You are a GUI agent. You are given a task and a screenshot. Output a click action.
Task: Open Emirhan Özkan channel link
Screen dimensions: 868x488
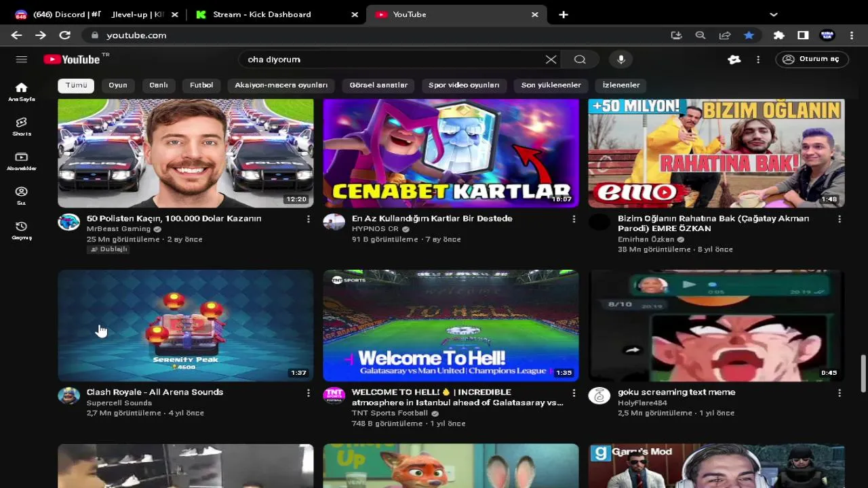point(646,239)
